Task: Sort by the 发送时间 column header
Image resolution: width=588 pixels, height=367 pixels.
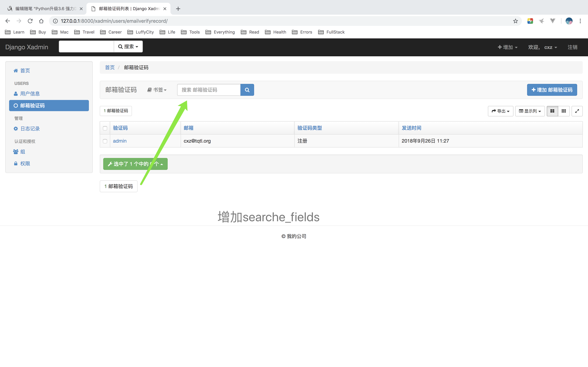Action: click(x=411, y=128)
